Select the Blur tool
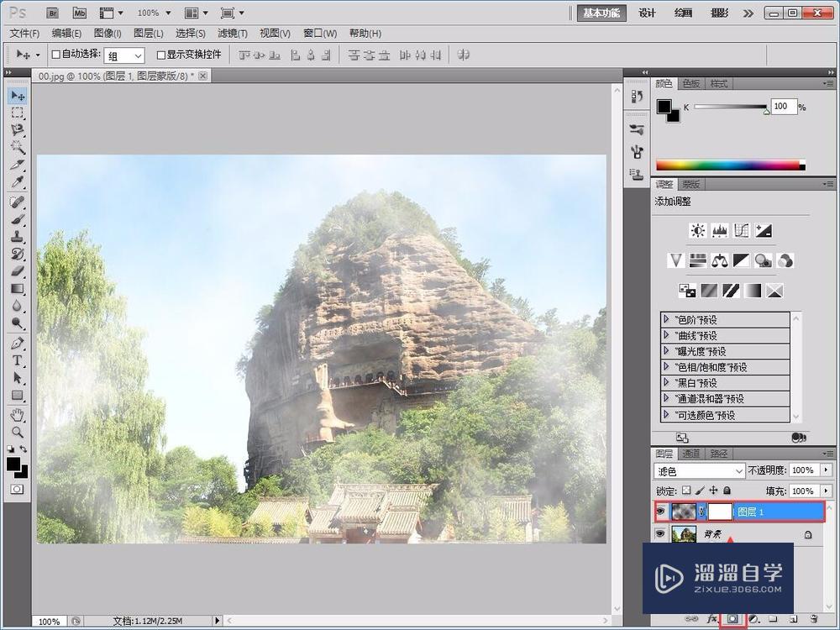 tap(18, 306)
